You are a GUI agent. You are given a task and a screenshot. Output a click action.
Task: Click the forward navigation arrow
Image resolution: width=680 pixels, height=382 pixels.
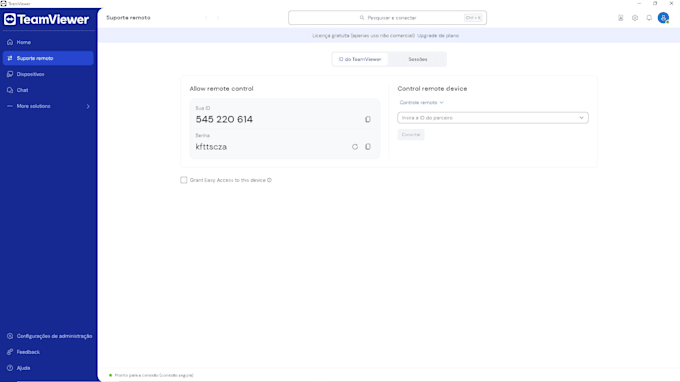point(218,18)
